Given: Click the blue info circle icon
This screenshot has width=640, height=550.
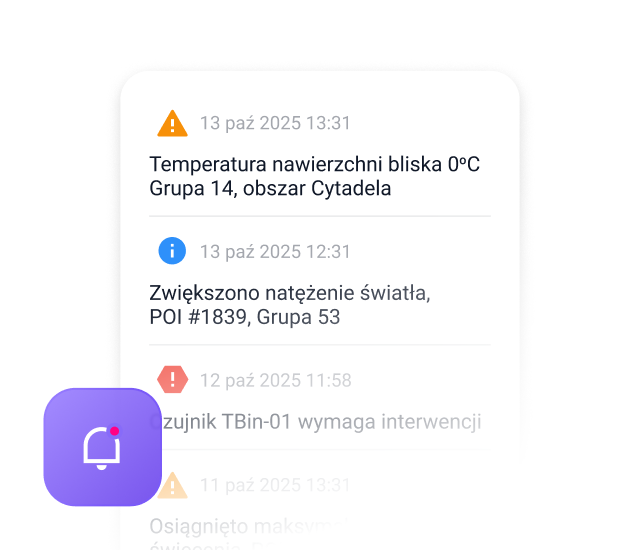Looking at the screenshot, I should [172, 251].
